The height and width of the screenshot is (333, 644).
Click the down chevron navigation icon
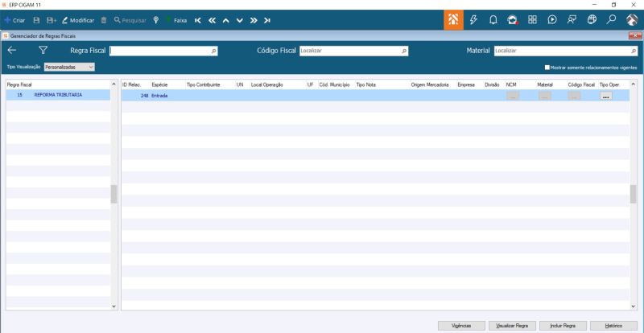(240, 20)
